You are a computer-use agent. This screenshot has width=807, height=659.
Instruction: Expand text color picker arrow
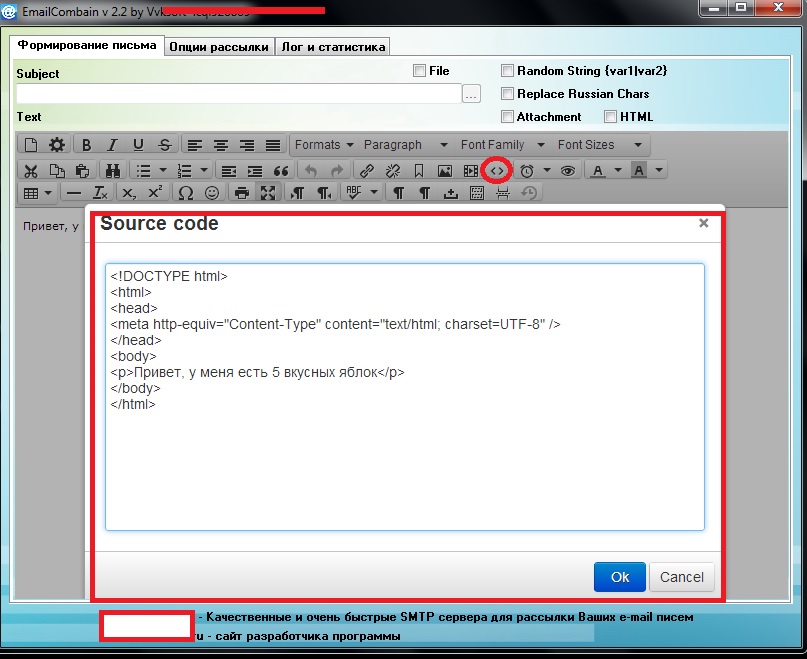click(618, 170)
